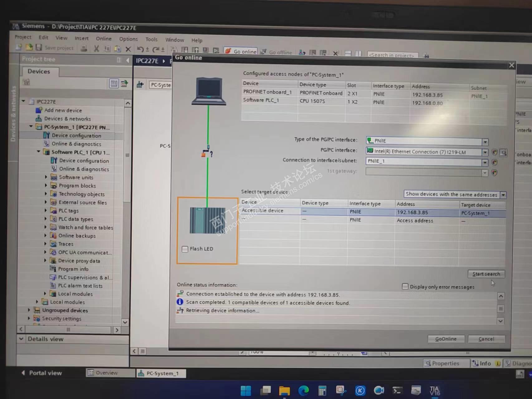Open Connection to interface/subnet dropdown
The height and width of the screenshot is (399, 532).
point(485,162)
